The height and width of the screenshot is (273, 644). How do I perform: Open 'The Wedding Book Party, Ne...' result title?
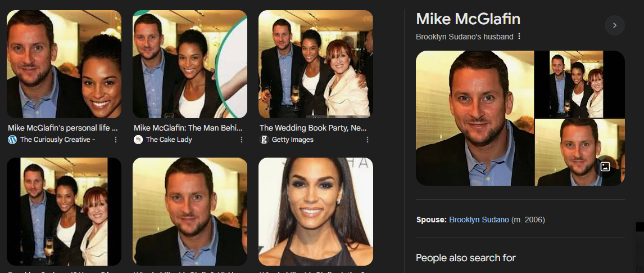tap(313, 128)
